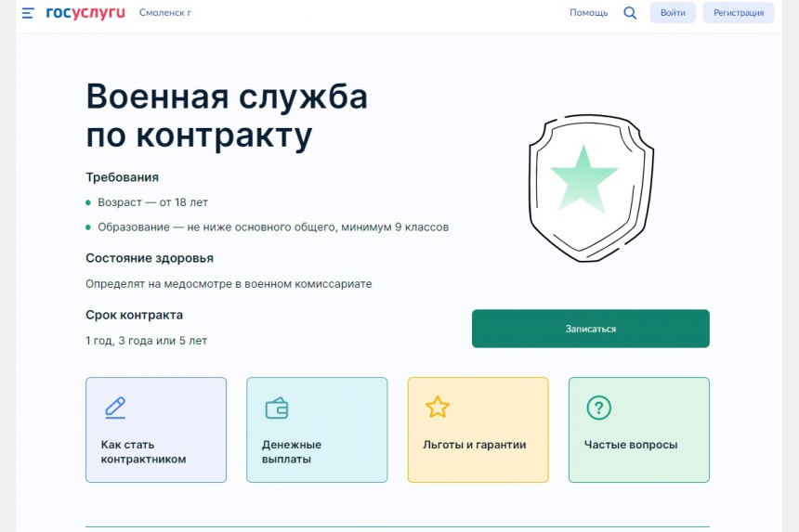Click the text 1 год, 3 года или 5 лет

[146, 341]
